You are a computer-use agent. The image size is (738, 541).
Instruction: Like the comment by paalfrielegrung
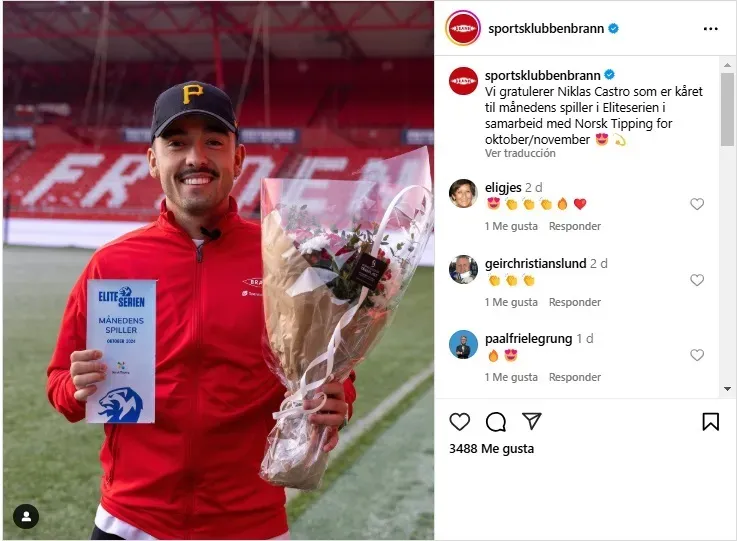pyautogui.click(x=697, y=355)
